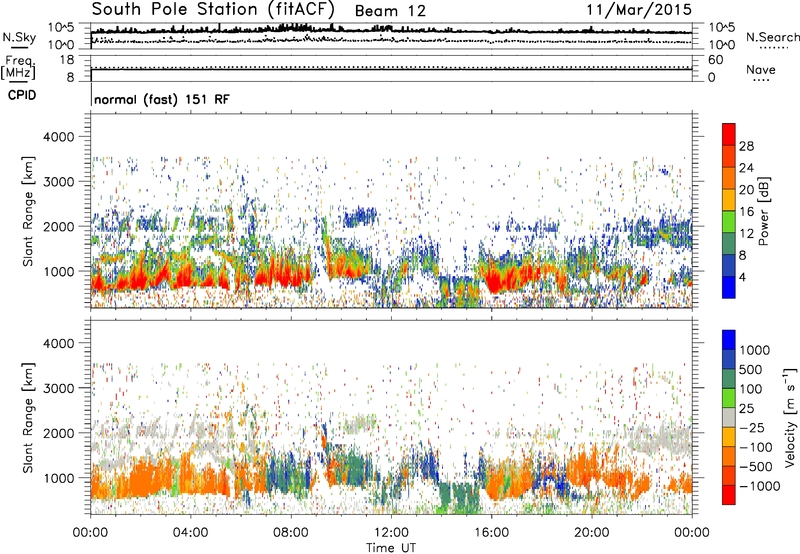Image resolution: width=800 pixels, height=554 pixels.
Task: Click the 'Velocity [m s-1]' colorbar title
Action: 790,417
